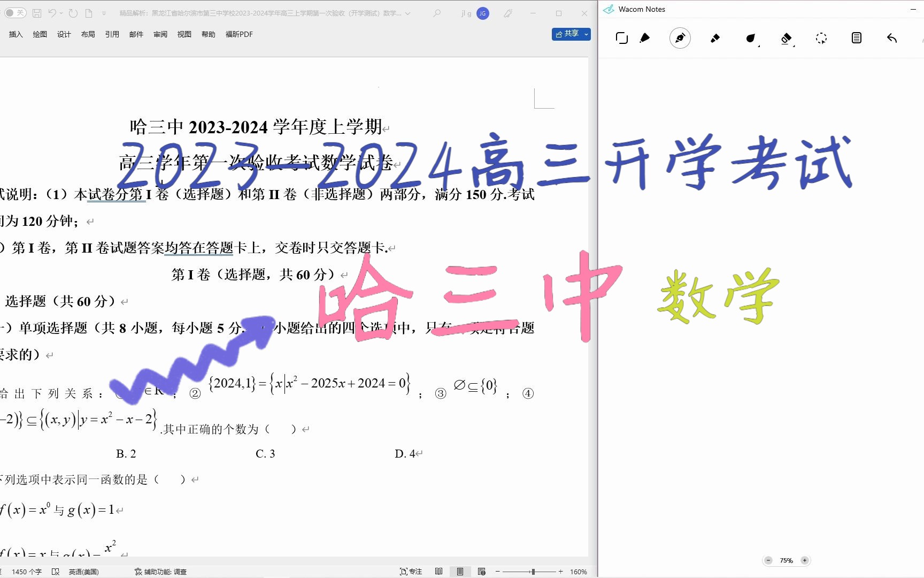Click the Wacom Notes app logo icon
Image resolution: width=924 pixels, height=578 pixels.
pos(609,9)
